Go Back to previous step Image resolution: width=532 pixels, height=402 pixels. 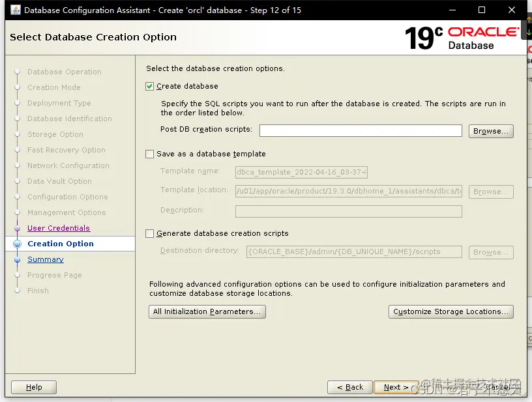350,387
